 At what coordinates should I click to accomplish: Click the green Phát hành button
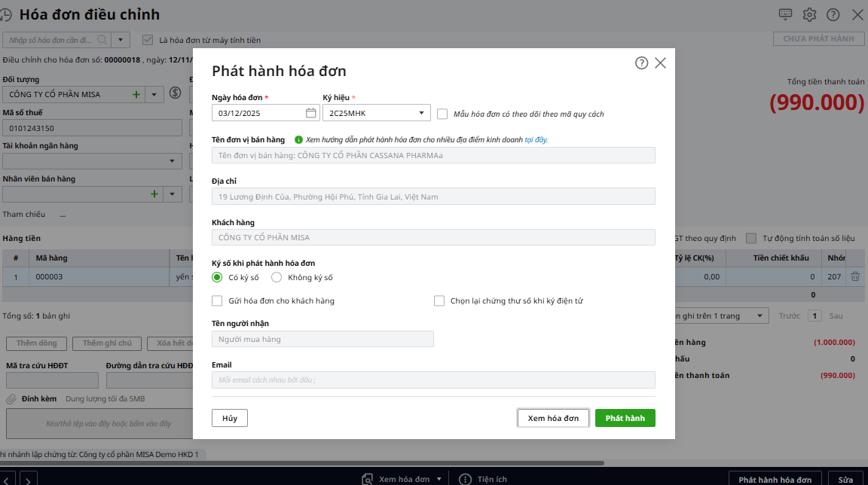(x=625, y=418)
